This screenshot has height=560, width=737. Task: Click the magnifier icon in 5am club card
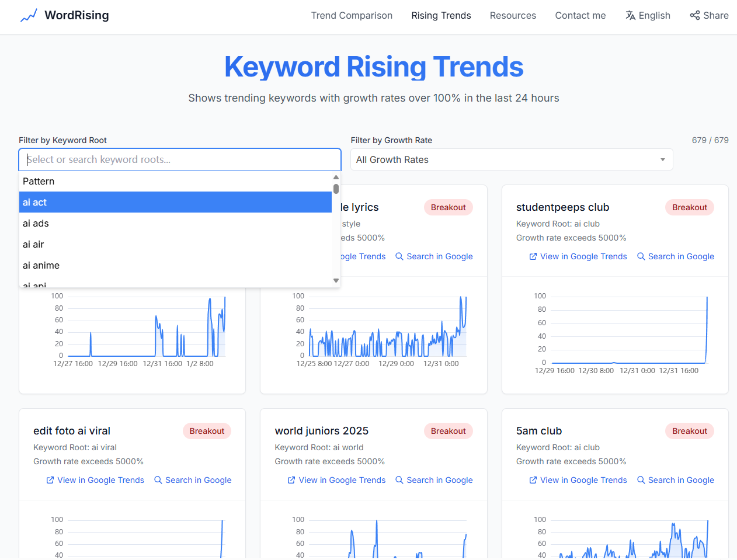[641, 480]
